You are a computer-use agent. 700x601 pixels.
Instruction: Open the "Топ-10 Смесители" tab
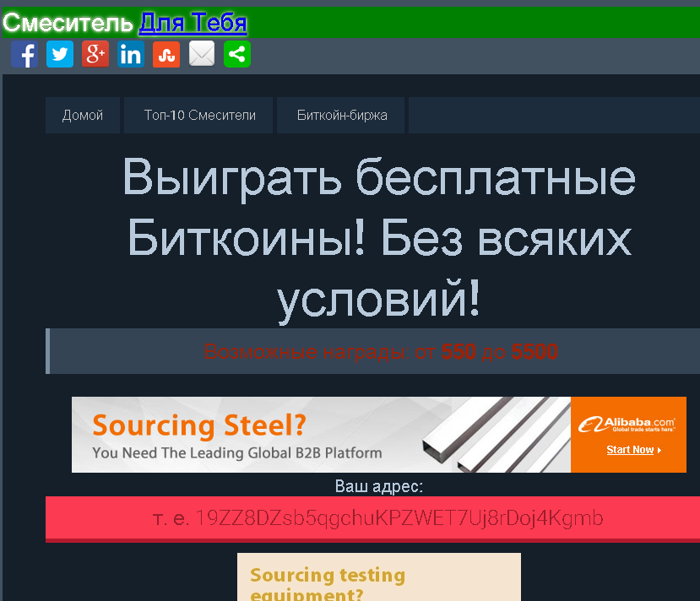coord(199,116)
